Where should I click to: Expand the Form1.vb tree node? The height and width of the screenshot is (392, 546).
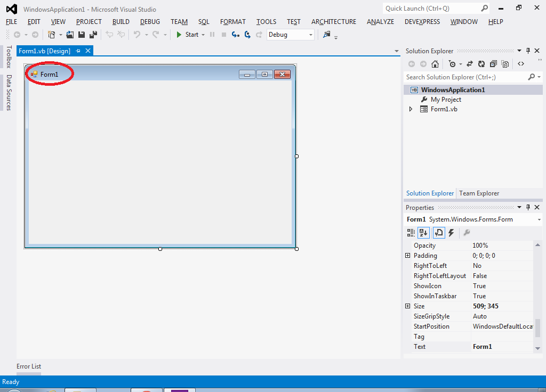click(x=410, y=109)
